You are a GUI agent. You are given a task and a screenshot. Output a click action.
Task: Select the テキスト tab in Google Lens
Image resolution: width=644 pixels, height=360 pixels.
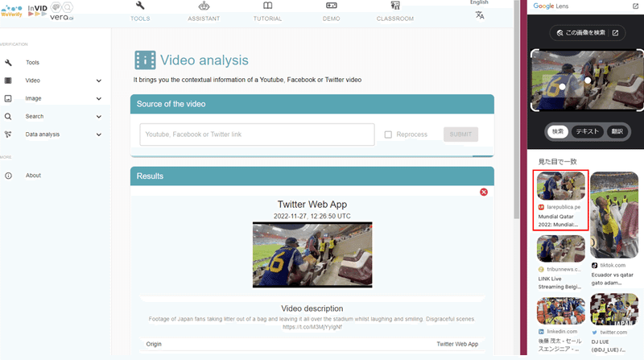click(588, 131)
